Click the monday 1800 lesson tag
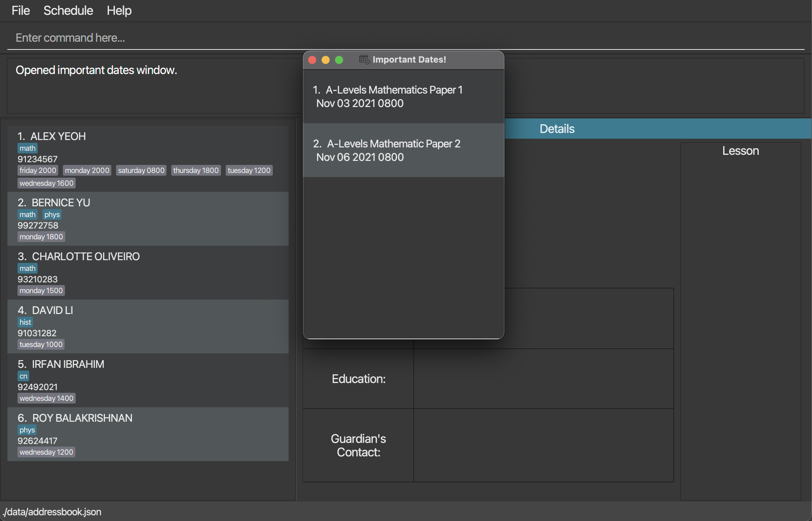The image size is (812, 521). point(41,237)
